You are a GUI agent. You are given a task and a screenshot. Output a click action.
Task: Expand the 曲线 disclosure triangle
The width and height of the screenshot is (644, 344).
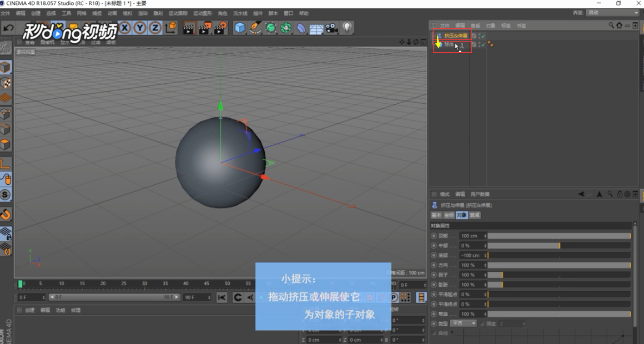coord(453,332)
